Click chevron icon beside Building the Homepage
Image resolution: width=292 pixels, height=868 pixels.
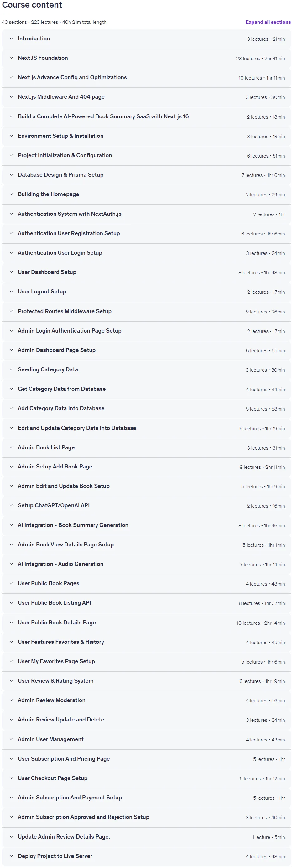click(11, 194)
